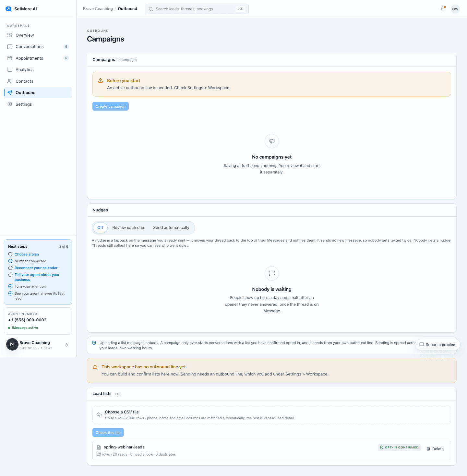Click checkmark beside See your agent answer
This screenshot has height=476, width=467.
coord(10,293)
